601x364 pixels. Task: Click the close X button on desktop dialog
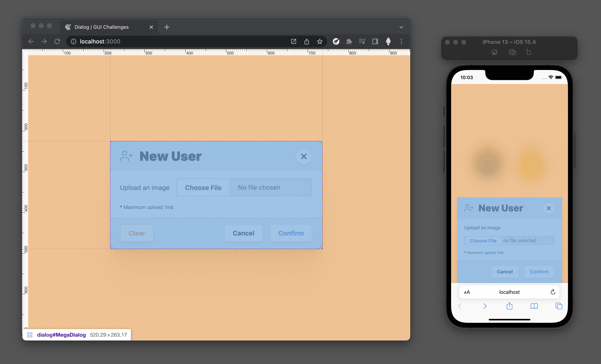[x=304, y=156]
